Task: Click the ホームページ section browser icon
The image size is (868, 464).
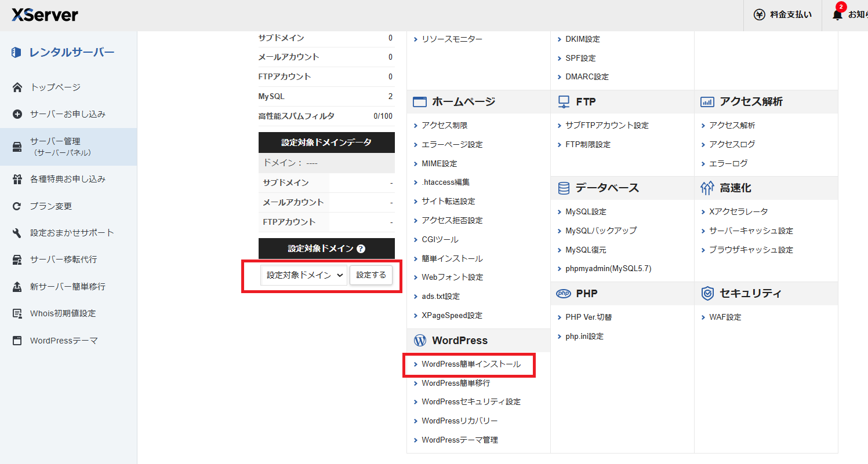Action: tap(420, 102)
